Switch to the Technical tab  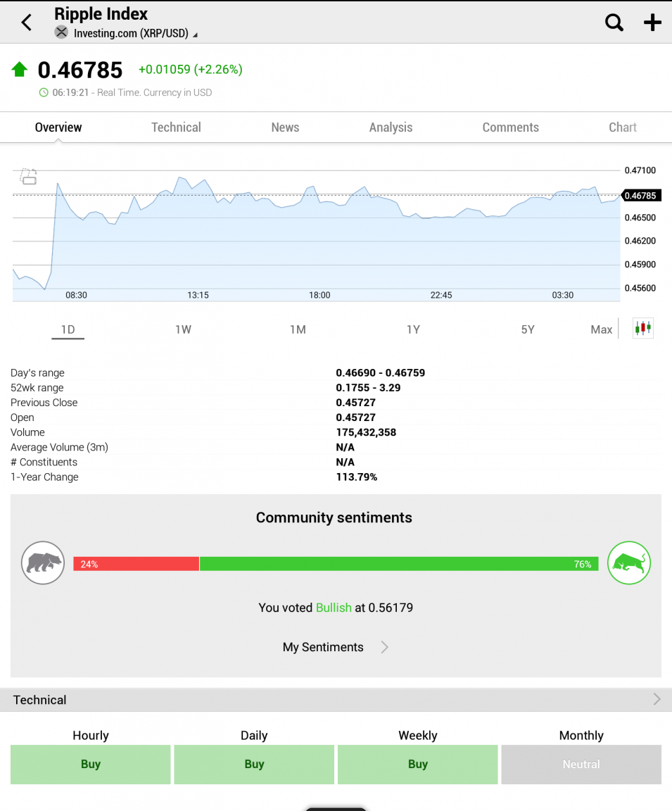pyautogui.click(x=176, y=127)
